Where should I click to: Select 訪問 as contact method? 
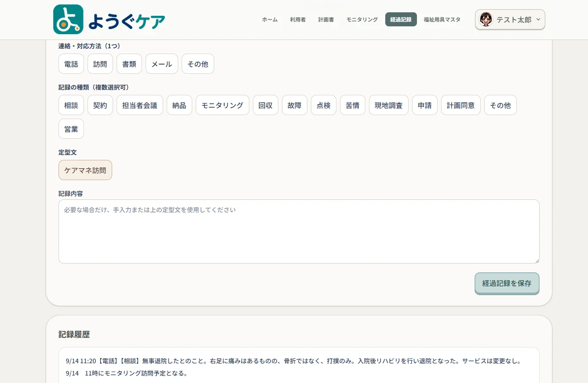100,64
